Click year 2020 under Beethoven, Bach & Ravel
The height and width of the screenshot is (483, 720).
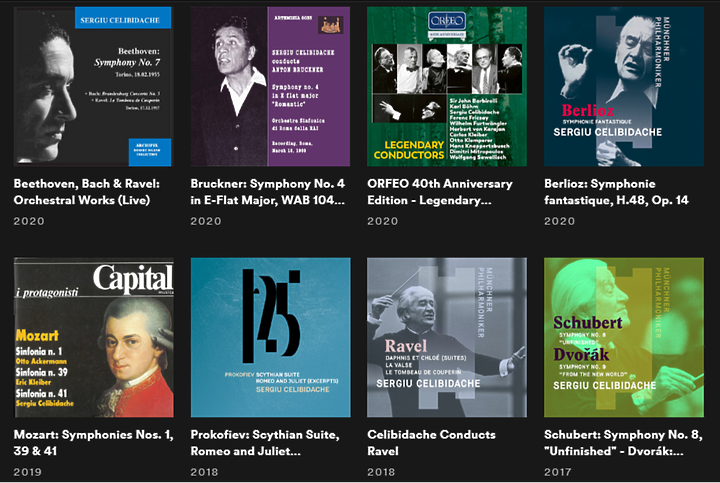(x=29, y=221)
